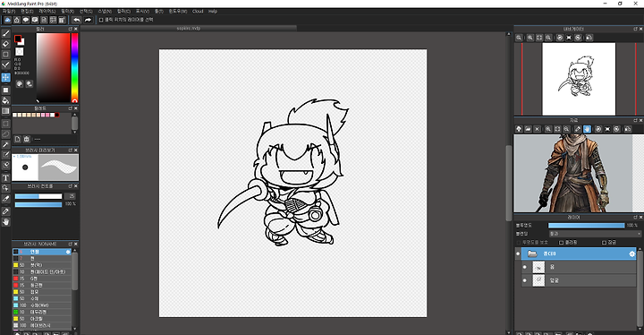
Task: Close the palette panel
Action: (x=75, y=108)
